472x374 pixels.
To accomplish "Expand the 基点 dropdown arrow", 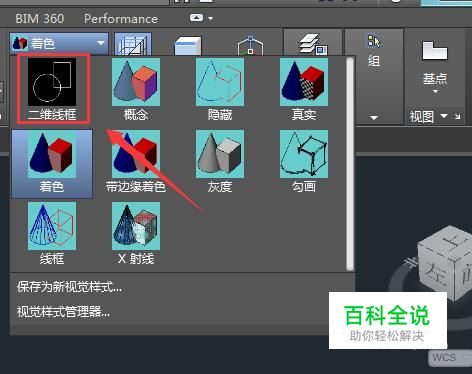I will 435,91.
